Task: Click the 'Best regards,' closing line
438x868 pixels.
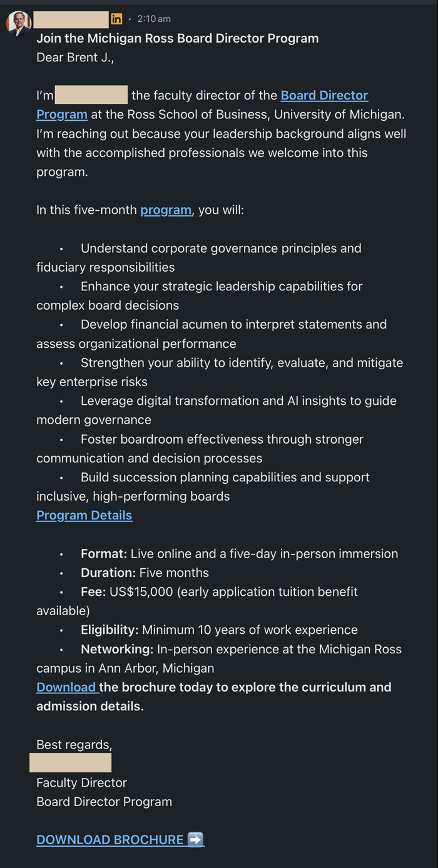Action: click(x=74, y=745)
